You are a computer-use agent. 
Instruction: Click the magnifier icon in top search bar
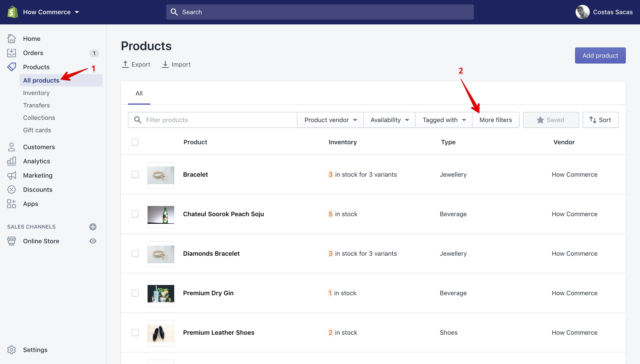(174, 12)
